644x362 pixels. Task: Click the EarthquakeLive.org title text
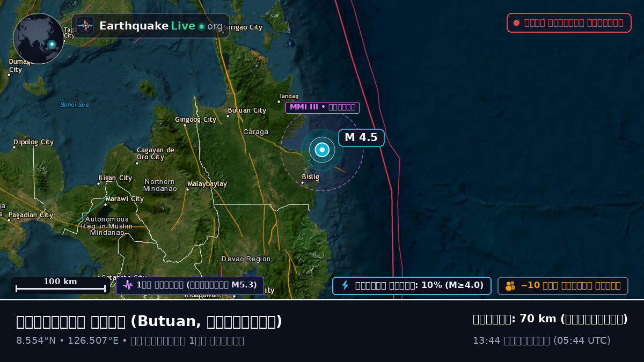coord(161,26)
